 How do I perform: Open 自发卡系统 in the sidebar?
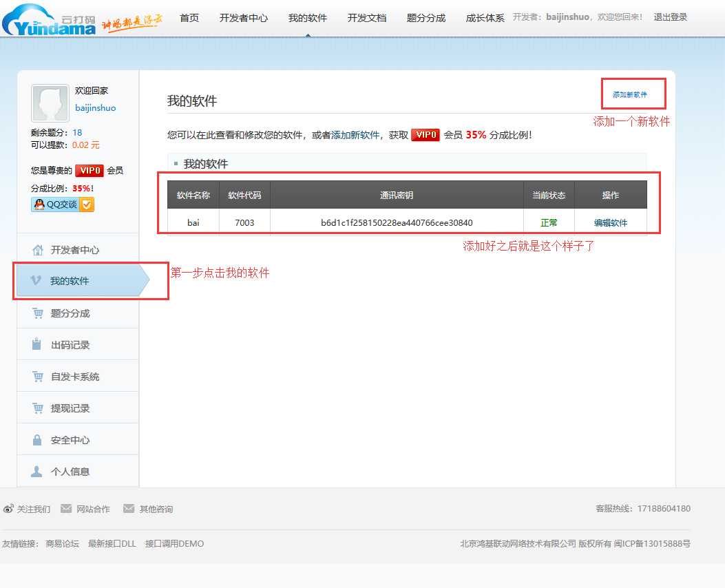(x=75, y=377)
